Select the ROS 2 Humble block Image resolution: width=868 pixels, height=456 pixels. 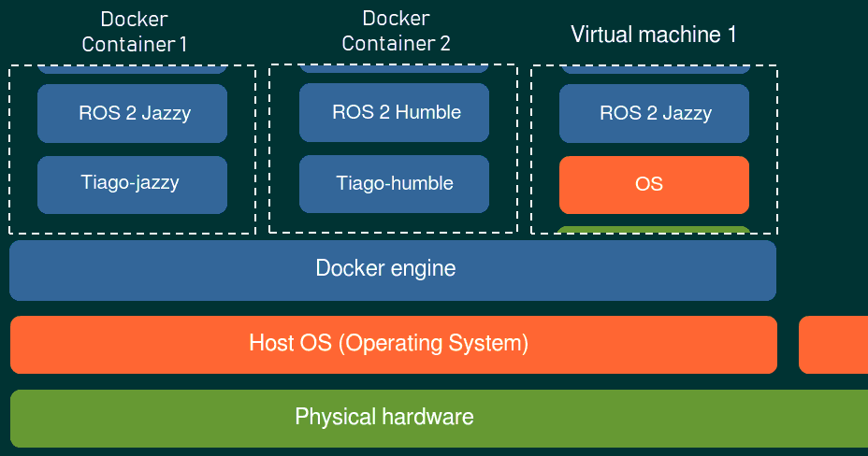pyautogui.click(x=395, y=112)
